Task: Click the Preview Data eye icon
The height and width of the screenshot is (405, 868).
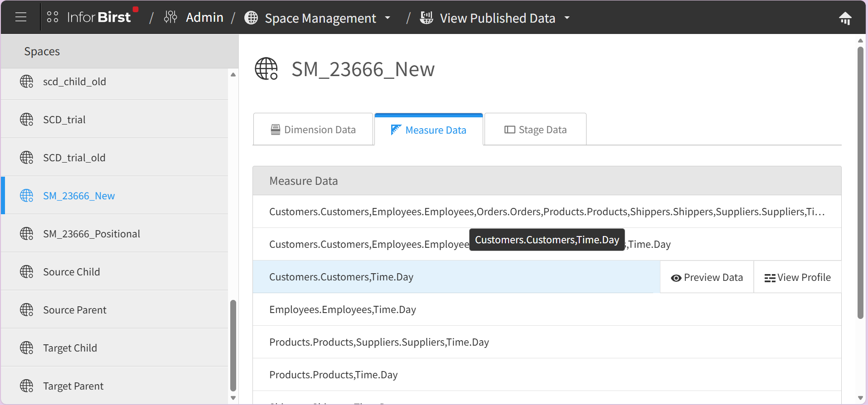Action: click(x=676, y=278)
